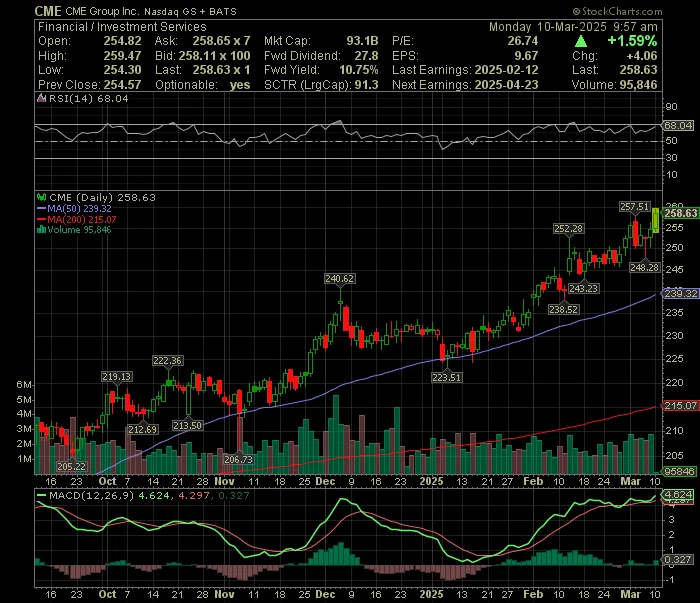Click the Chg value +4.06

642,56
